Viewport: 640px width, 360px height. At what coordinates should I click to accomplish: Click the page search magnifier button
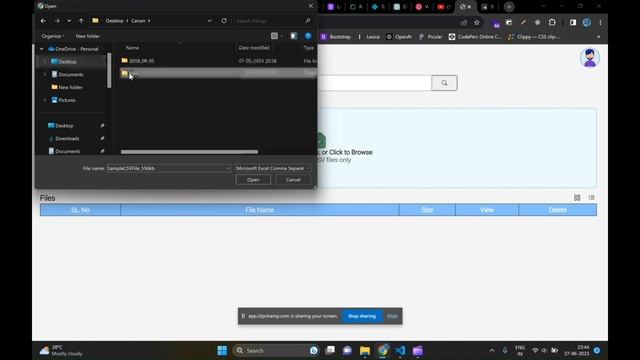tap(444, 83)
